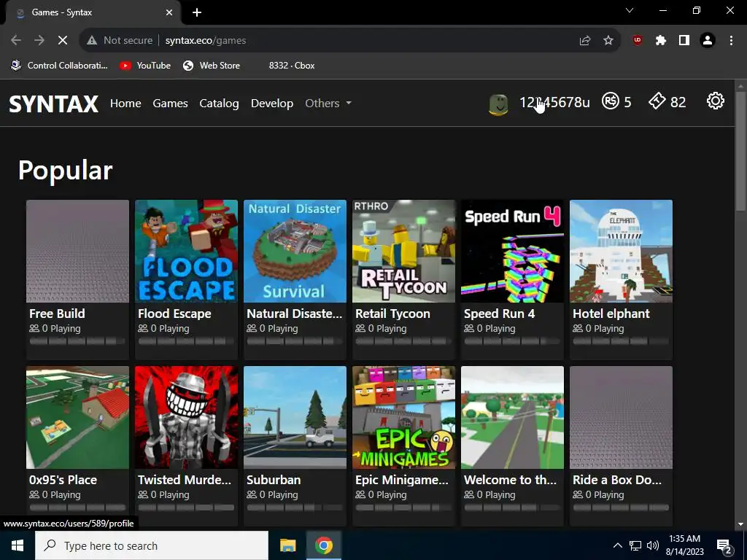
Task: Open the Twisted Murderer game thumbnail
Action: tap(186, 417)
